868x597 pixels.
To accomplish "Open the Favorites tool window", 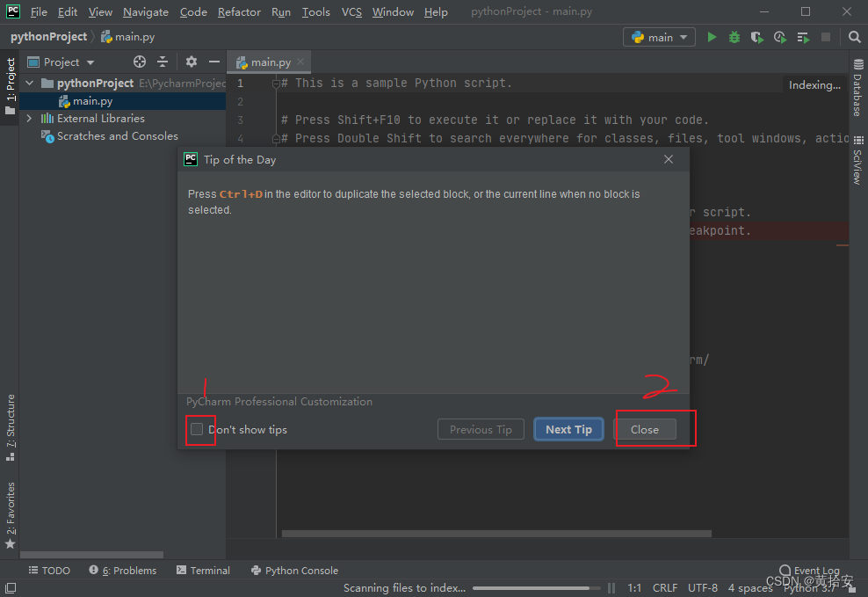I will point(10,515).
